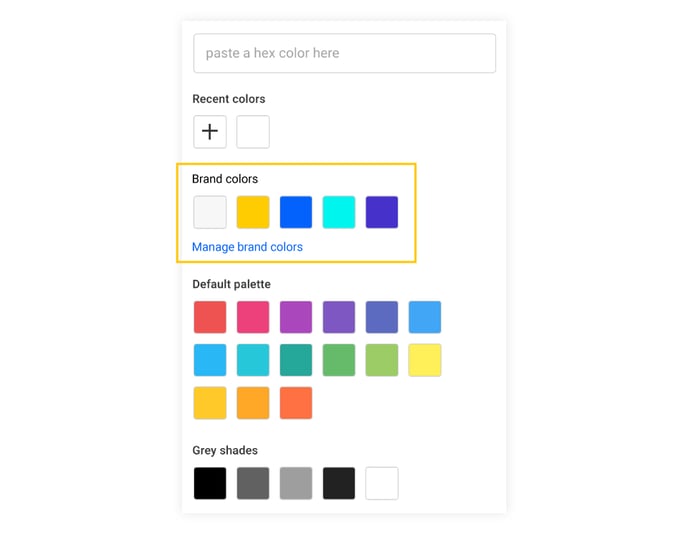This screenshot has width=688, height=534.
Task: Choose the red Default palette swatch
Action: click(x=210, y=317)
